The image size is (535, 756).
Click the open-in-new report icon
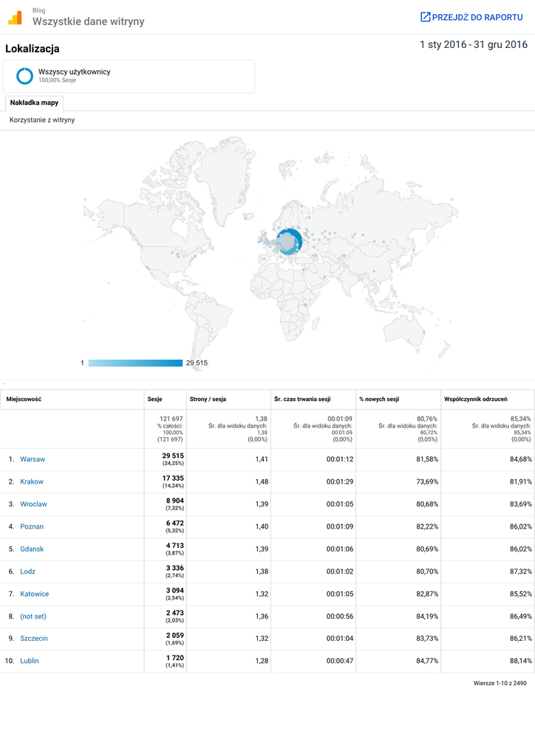pos(425,17)
